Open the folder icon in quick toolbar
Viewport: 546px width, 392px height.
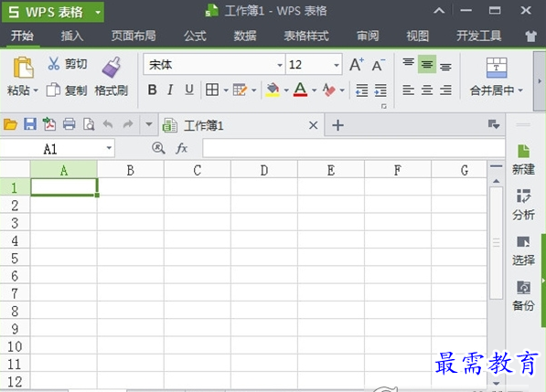(x=10, y=124)
